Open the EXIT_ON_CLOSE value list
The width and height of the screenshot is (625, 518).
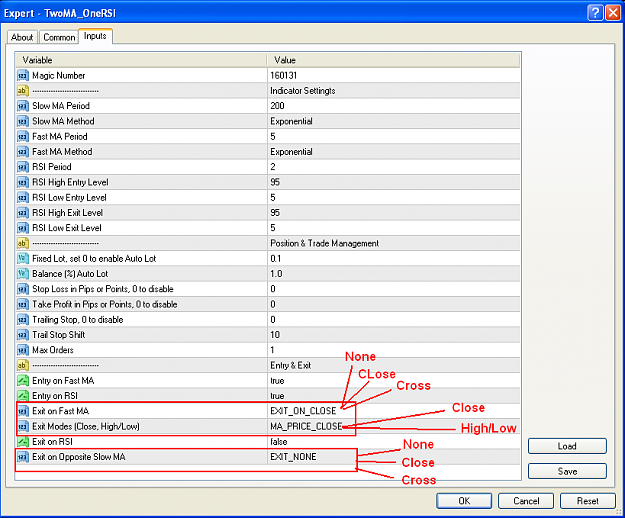coord(303,411)
